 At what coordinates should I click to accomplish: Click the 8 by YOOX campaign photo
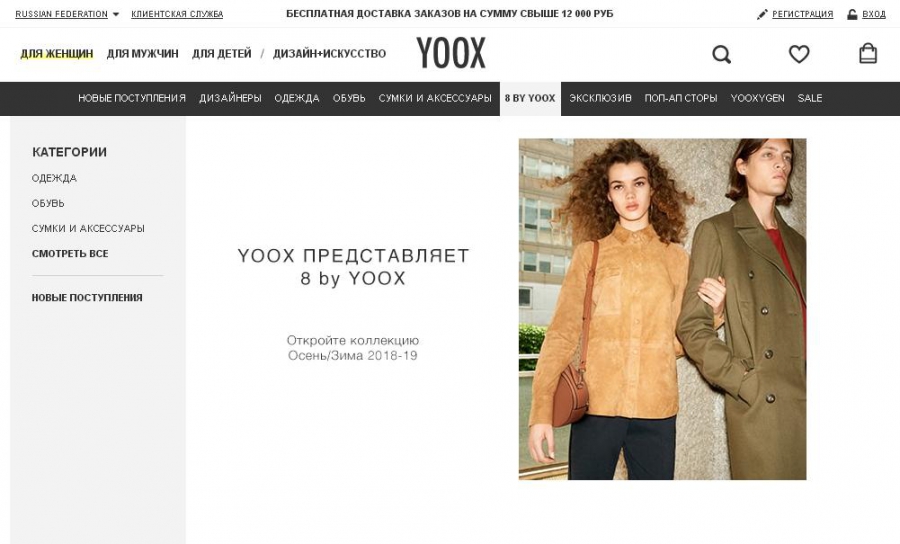pyautogui.click(x=662, y=309)
